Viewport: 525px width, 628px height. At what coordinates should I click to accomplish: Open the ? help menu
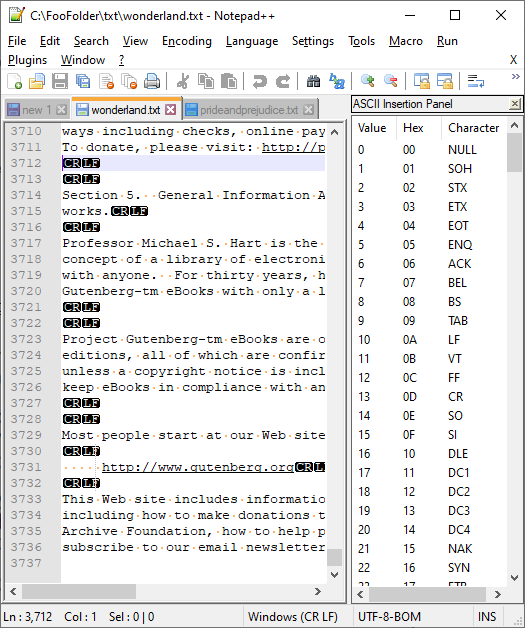[121, 60]
